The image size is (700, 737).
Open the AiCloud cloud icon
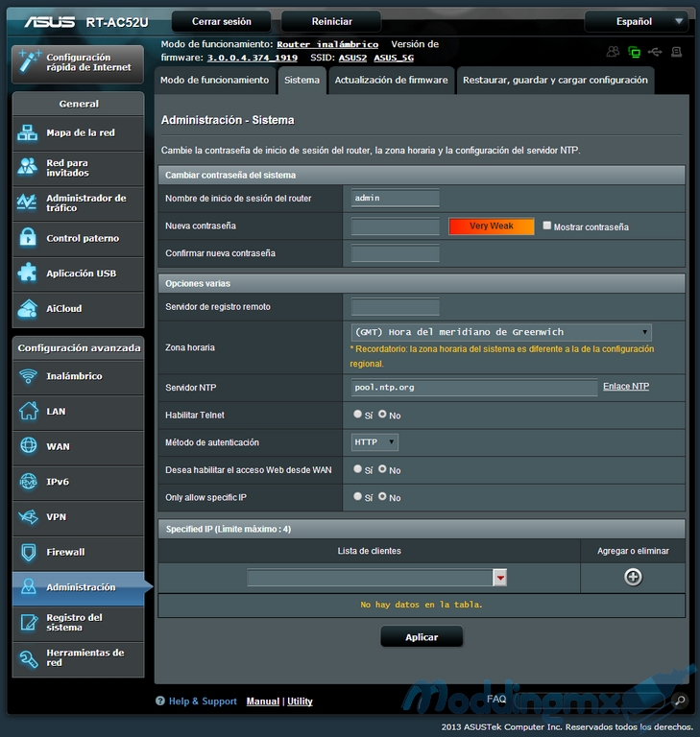[28, 309]
